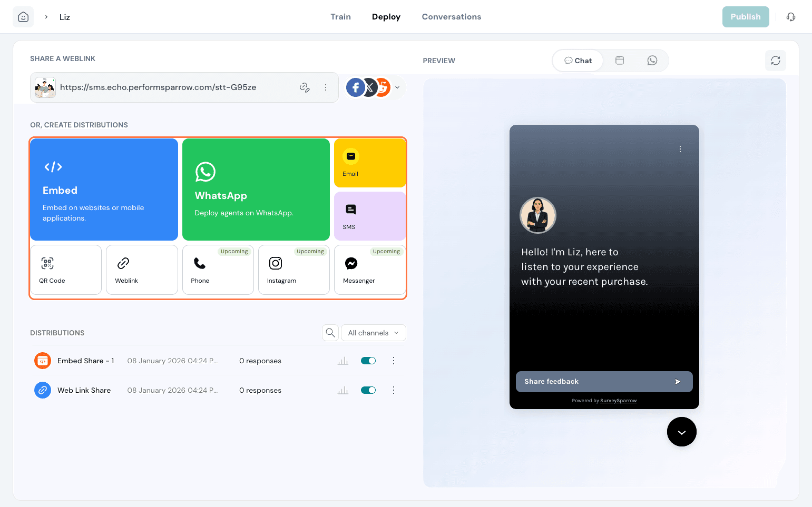Switch to the Train tab
Screen dimensions: 812x507
(x=340, y=17)
